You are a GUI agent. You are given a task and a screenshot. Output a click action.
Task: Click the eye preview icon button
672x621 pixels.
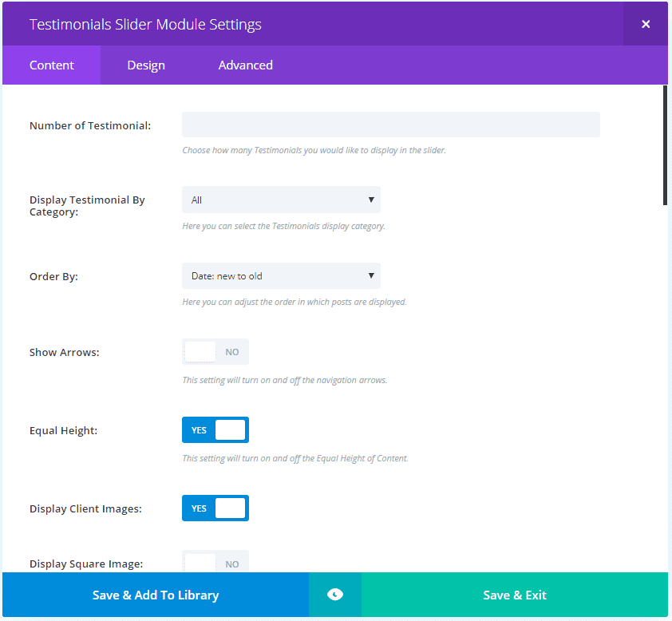[x=335, y=595]
